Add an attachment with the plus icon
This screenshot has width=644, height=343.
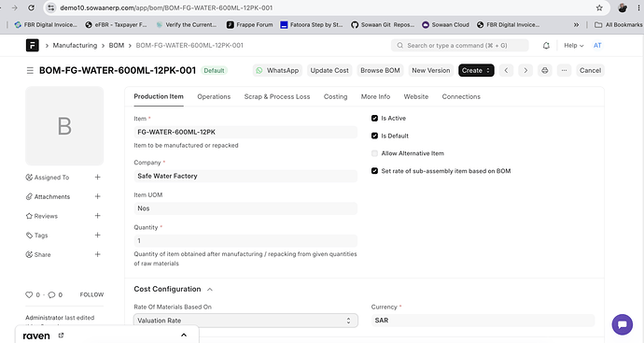pyautogui.click(x=97, y=196)
